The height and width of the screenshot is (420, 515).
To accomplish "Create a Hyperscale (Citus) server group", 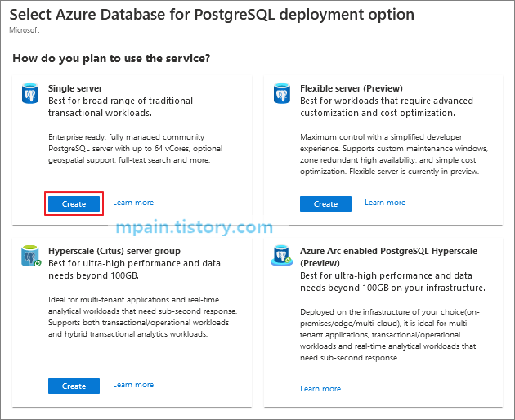I will pos(74,386).
